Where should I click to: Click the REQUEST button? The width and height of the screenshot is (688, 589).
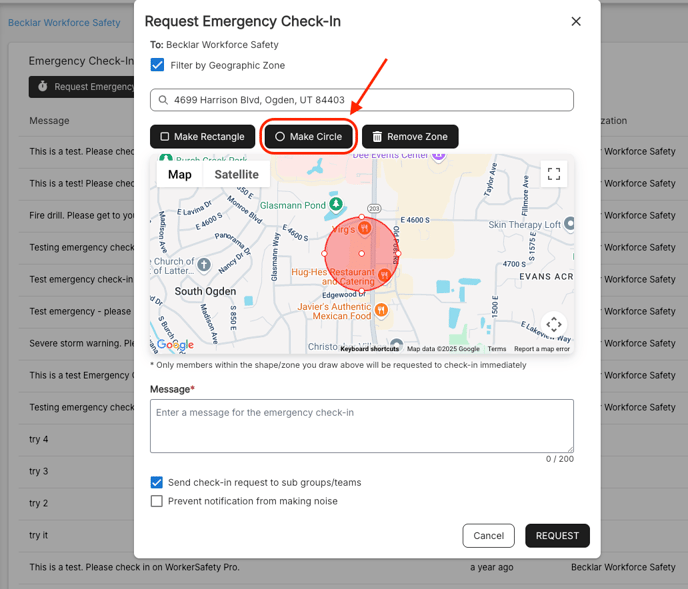pos(557,535)
